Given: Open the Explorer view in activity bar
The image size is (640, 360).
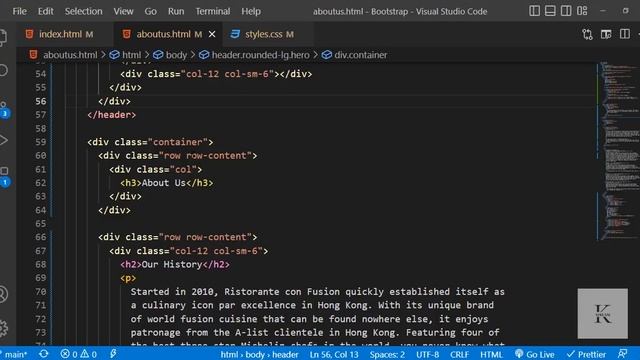Looking at the screenshot, I should (3, 37).
